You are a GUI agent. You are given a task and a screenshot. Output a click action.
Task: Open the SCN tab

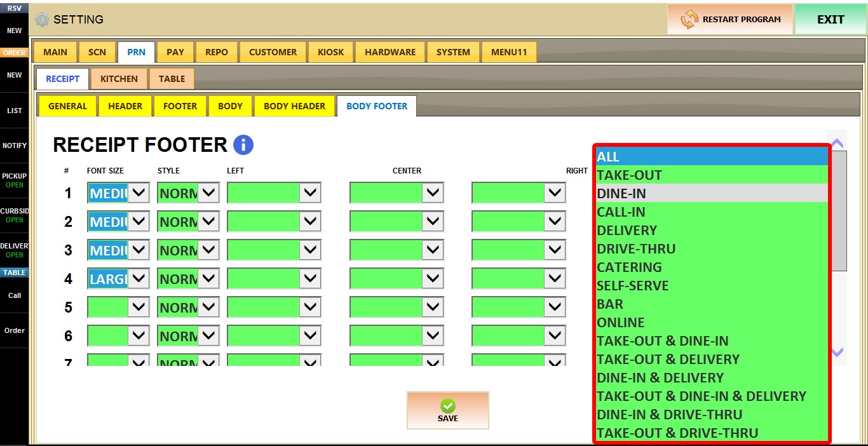97,52
